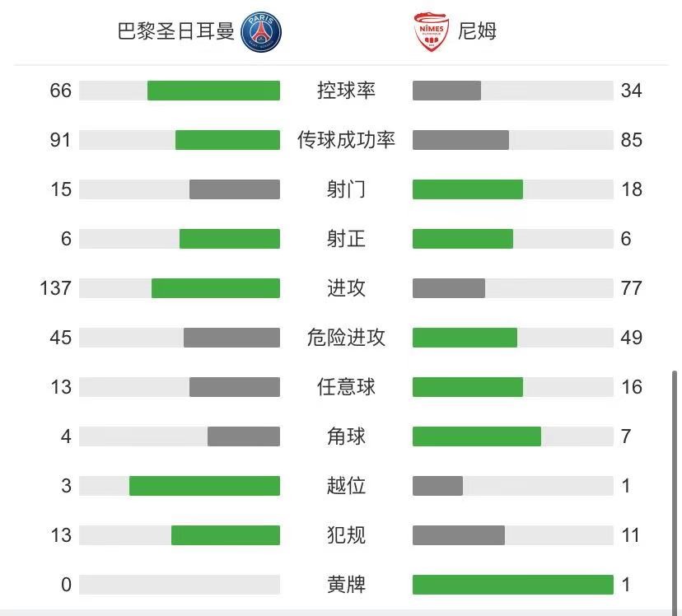This screenshot has height=616, width=682.
Task: Click Nîmes's green corners bar showing 7
Action: pyautogui.click(x=477, y=436)
